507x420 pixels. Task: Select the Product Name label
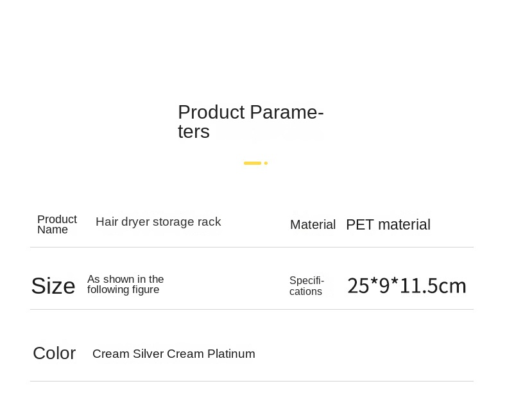point(56,224)
